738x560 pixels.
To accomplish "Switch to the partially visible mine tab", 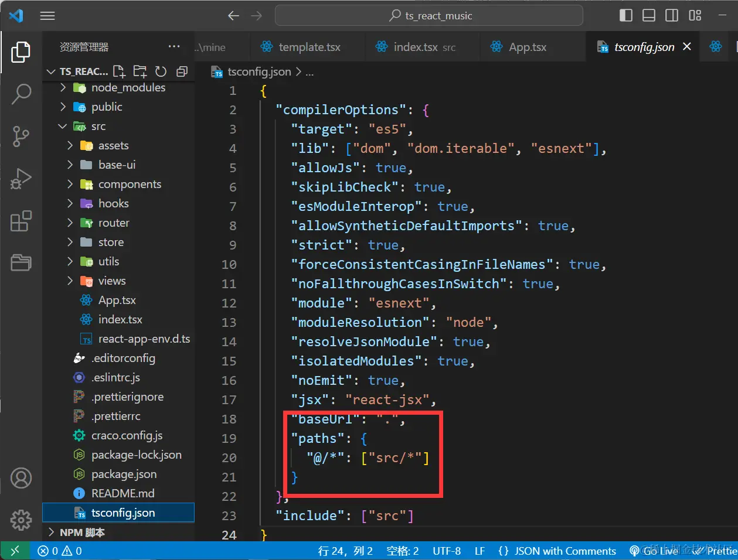I will [x=222, y=47].
